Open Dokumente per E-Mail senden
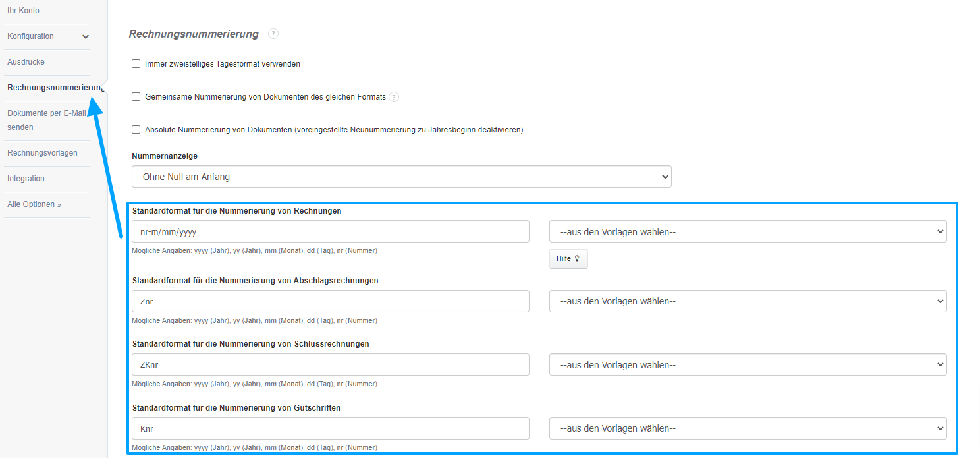980x458 pixels. tap(46, 119)
